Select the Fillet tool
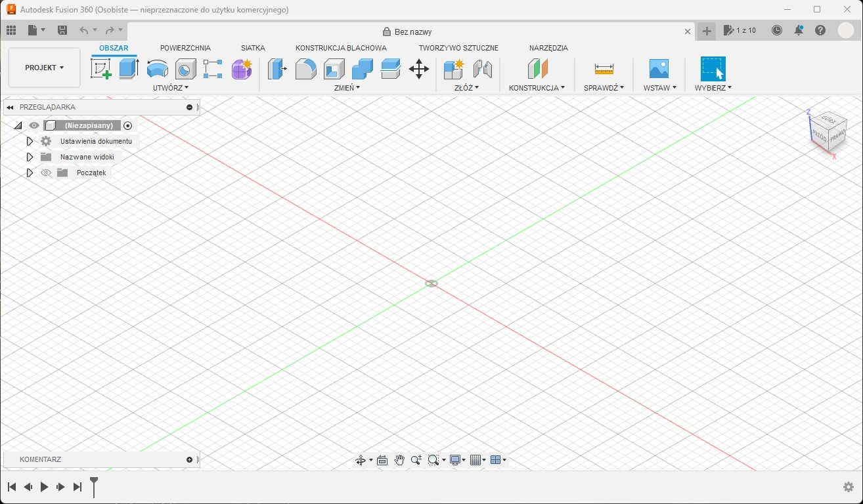The image size is (863, 504). (x=305, y=69)
